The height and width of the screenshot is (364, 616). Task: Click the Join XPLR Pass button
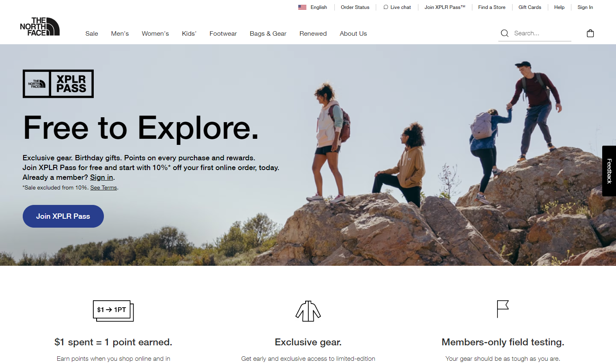63,216
